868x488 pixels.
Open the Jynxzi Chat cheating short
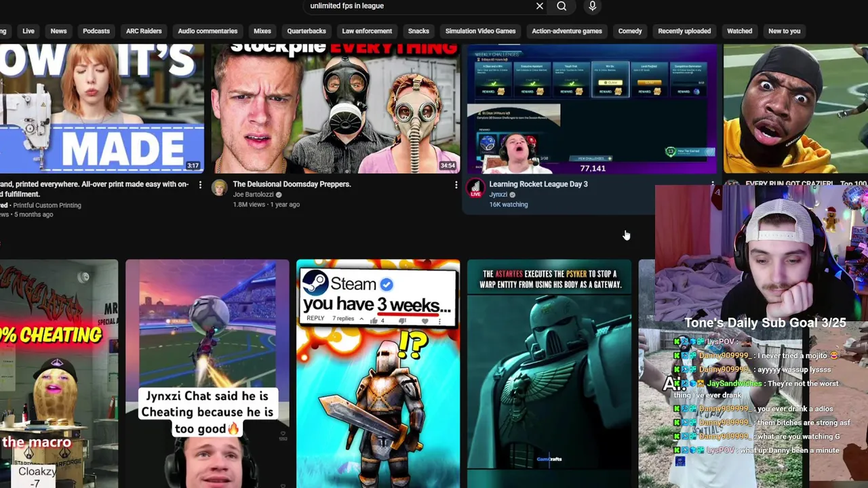[207, 373]
